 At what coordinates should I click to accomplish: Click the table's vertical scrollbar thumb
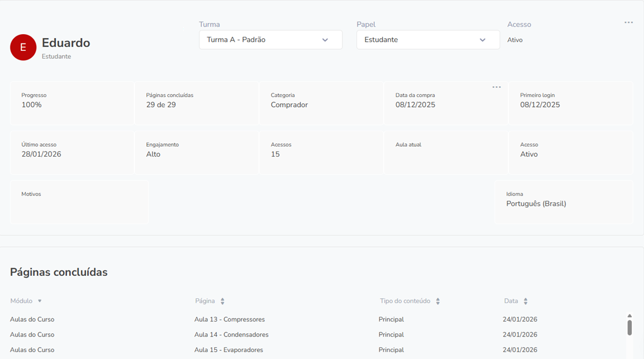[x=630, y=328]
